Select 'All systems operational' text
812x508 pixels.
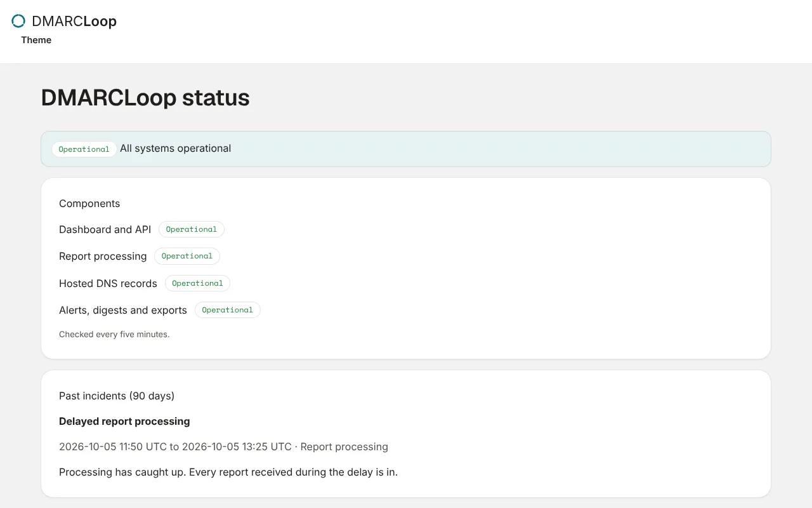point(176,149)
